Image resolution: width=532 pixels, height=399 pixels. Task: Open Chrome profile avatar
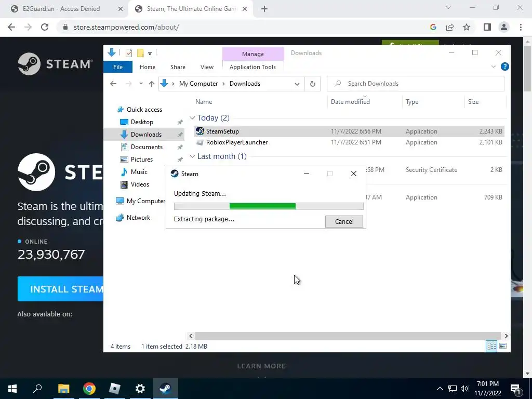pos(504,27)
